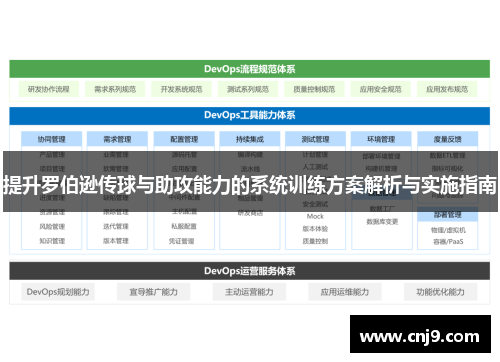This screenshot has width=500, height=362.
Task: Select the '测试系列规范' box
Action: point(248,89)
